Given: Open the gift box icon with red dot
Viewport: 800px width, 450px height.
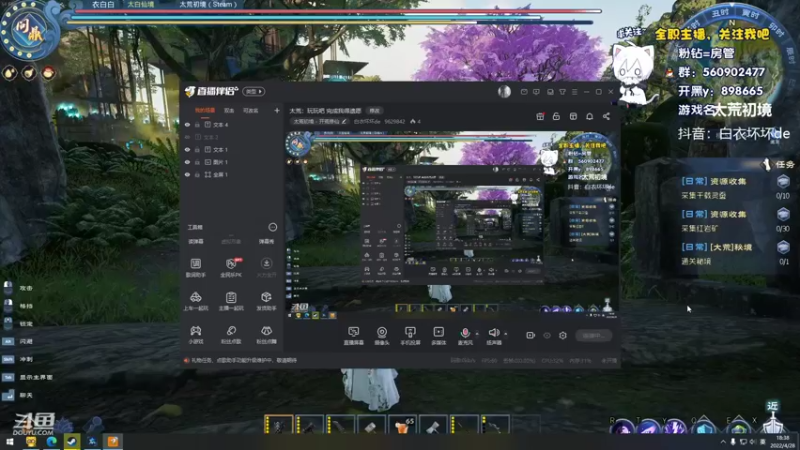Looking at the screenshot, I should 540,116.
